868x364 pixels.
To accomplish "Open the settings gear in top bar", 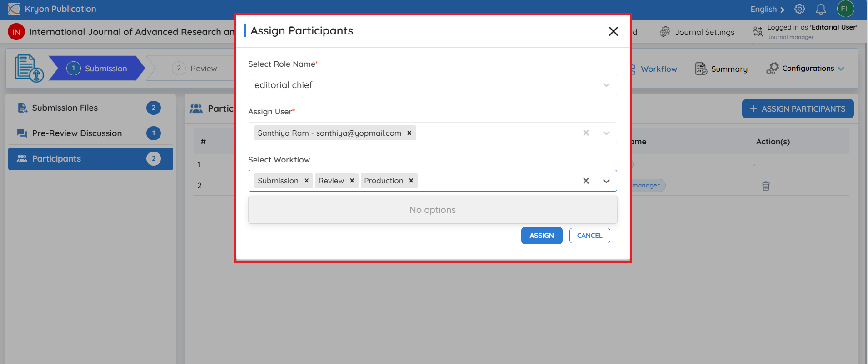I will (x=799, y=9).
